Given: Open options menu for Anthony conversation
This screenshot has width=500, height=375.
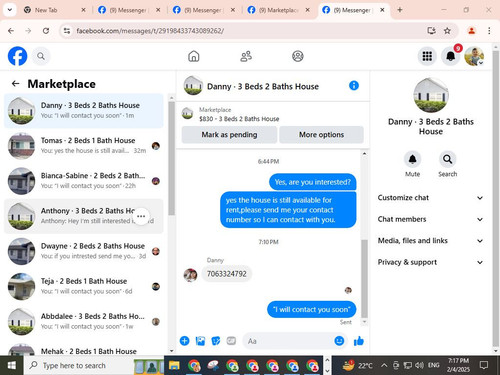Looking at the screenshot, I should [141, 216].
